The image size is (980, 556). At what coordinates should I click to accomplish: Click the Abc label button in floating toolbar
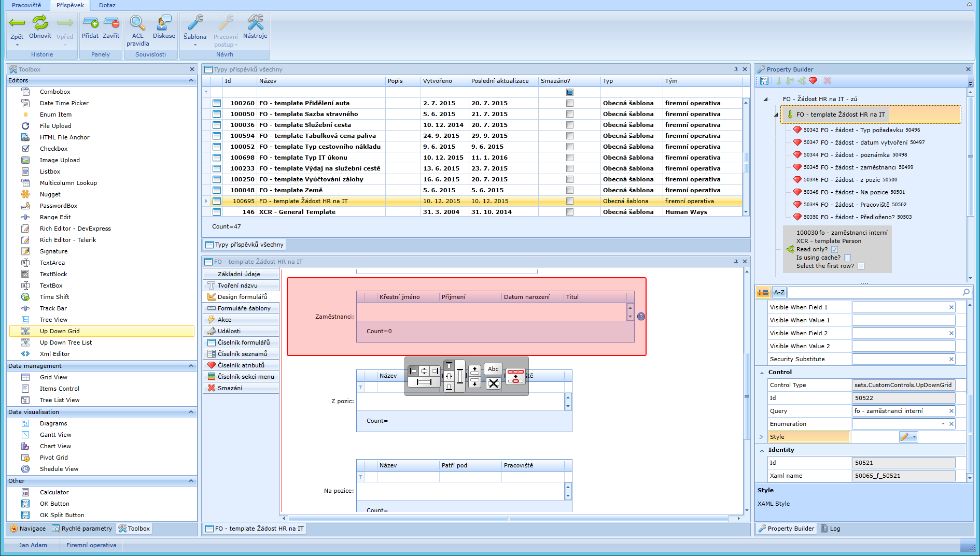493,369
